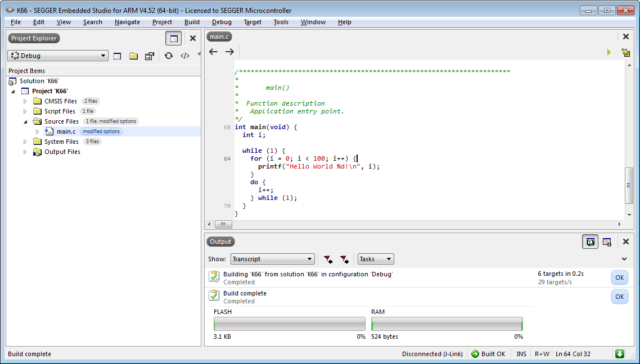This screenshot has width=640, height=364.
Task: Open the Show Transcript dropdown
Action: (x=272, y=259)
